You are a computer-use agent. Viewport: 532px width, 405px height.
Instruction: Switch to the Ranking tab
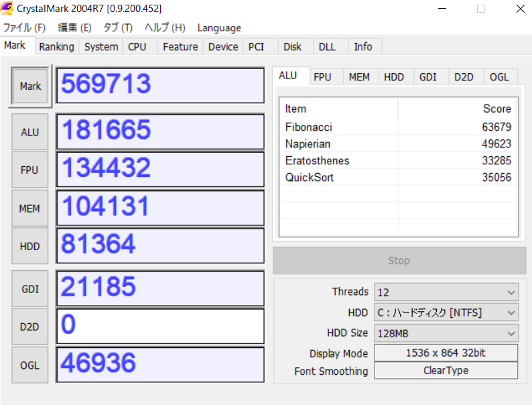coord(56,46)
